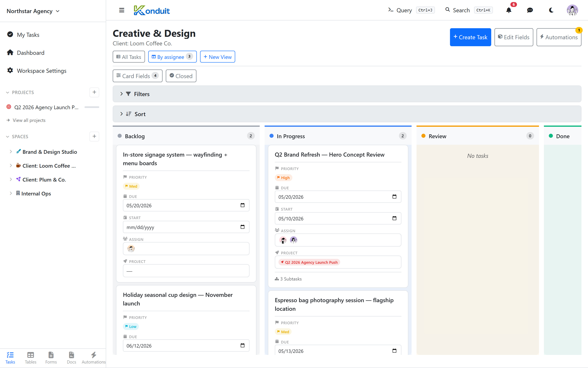Click the Plum & Co. icon

18,179
